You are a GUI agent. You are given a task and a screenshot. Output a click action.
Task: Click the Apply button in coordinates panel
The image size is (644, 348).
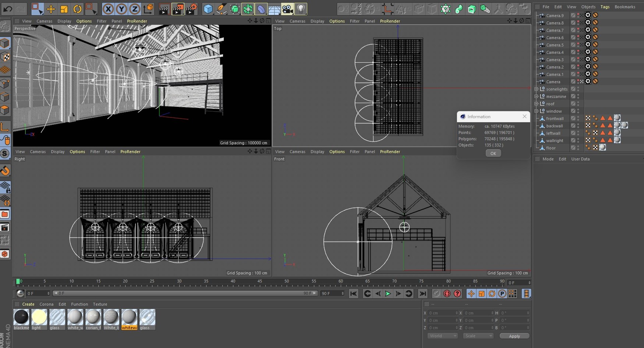514,336
